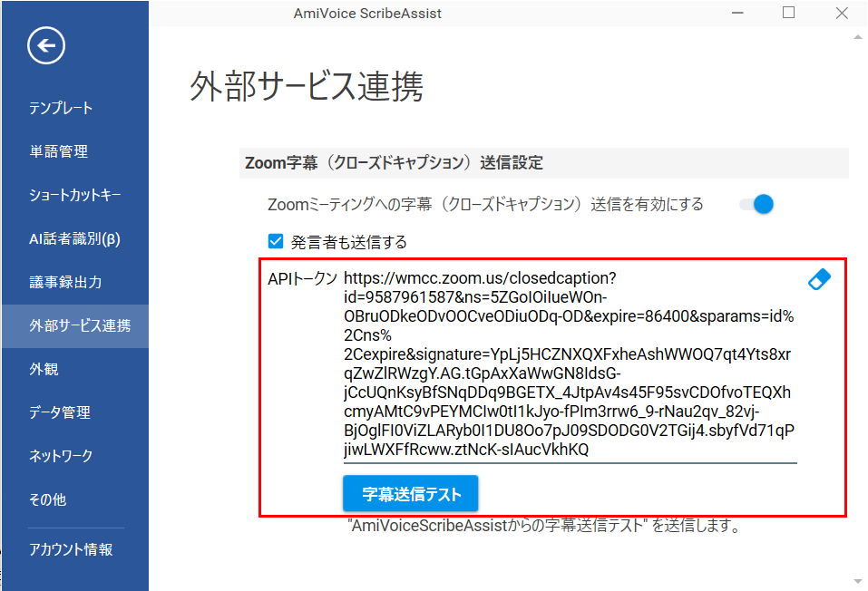This screenshot has height=591, width=868.
Task: Close the AmiVoice ScribeAssist window
Action: (x=842, y=14)
